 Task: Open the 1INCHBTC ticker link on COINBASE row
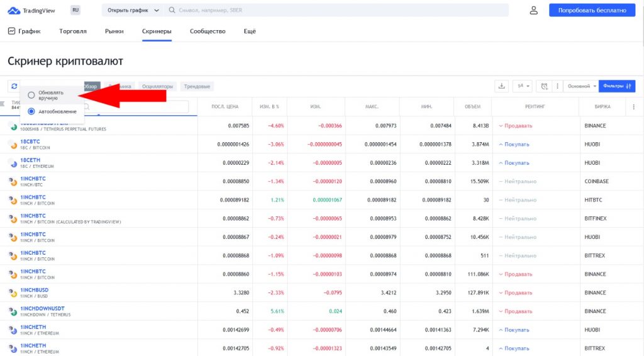tap(33, 179)
